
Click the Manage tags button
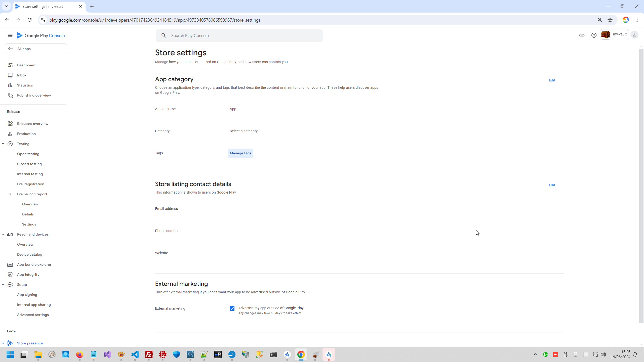(x=240, y=153)
